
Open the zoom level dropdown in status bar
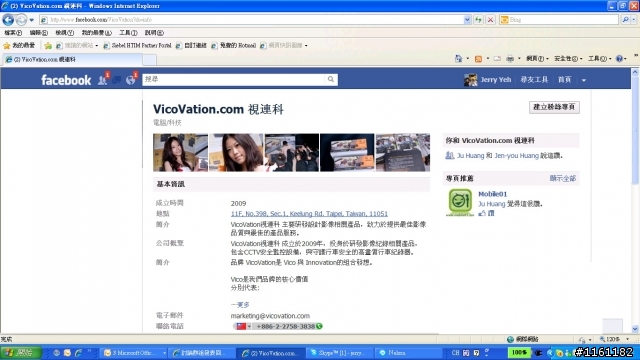point(627,339)
